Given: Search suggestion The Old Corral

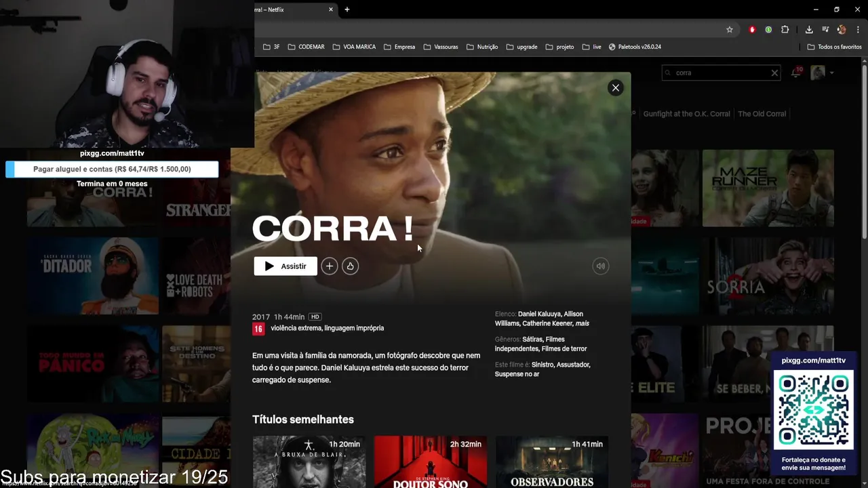Looking at the screenshot, I should 762,114.
